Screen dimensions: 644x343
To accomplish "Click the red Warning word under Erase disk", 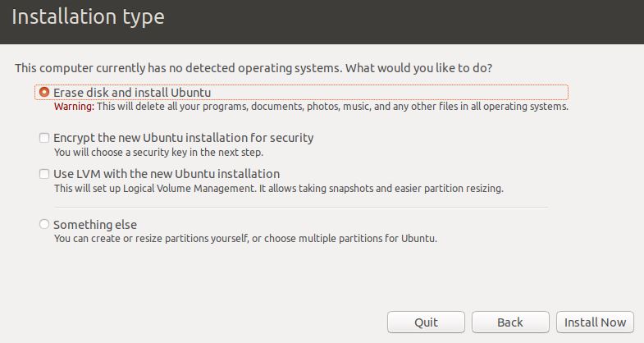I will click(x=74, y=107).
